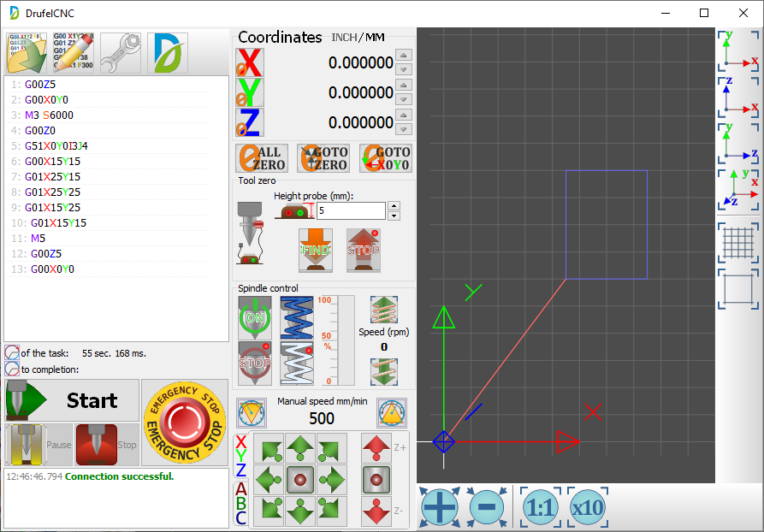764x532 pixels.
Task: Click FIND to start the tool height probe
Action: (315, 250)
